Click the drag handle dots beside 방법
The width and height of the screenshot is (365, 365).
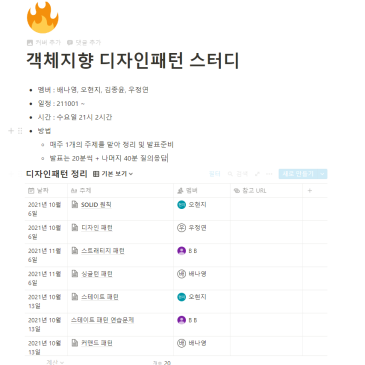tap(20, 131)
